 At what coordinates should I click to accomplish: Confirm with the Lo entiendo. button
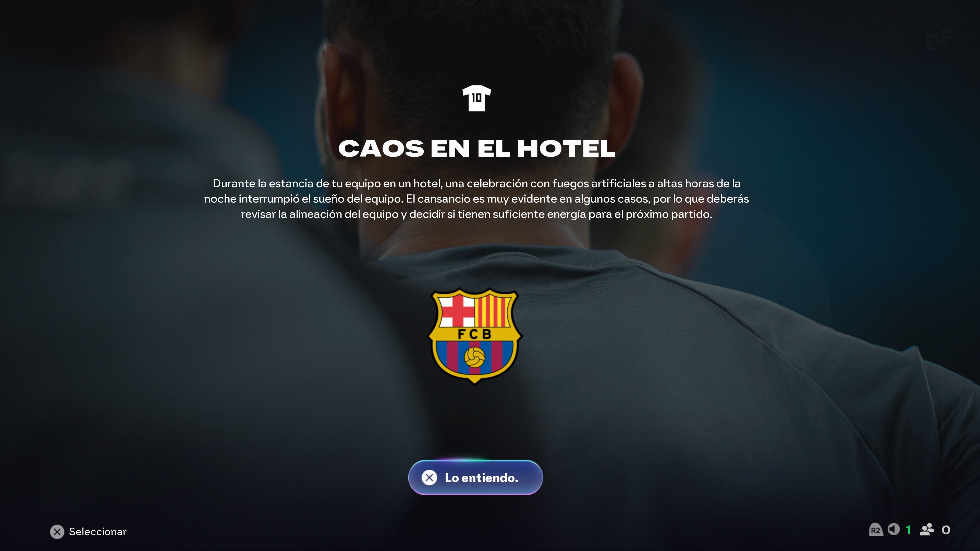point(475,478)
